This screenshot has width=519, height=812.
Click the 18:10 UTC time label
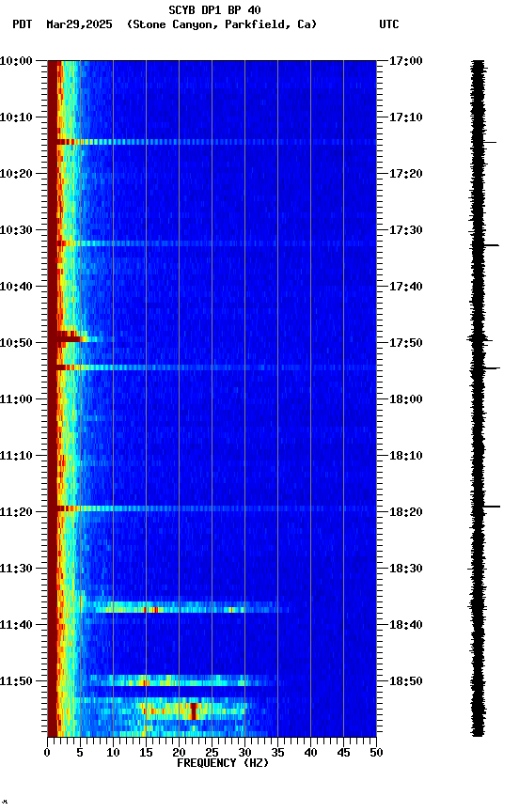tap(405, 456)
